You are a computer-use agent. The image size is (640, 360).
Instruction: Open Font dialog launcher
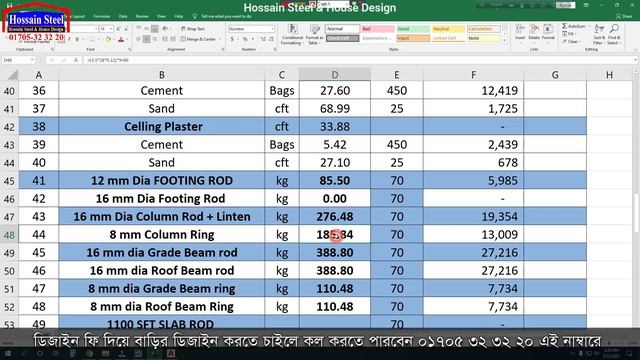click(130, 49)
